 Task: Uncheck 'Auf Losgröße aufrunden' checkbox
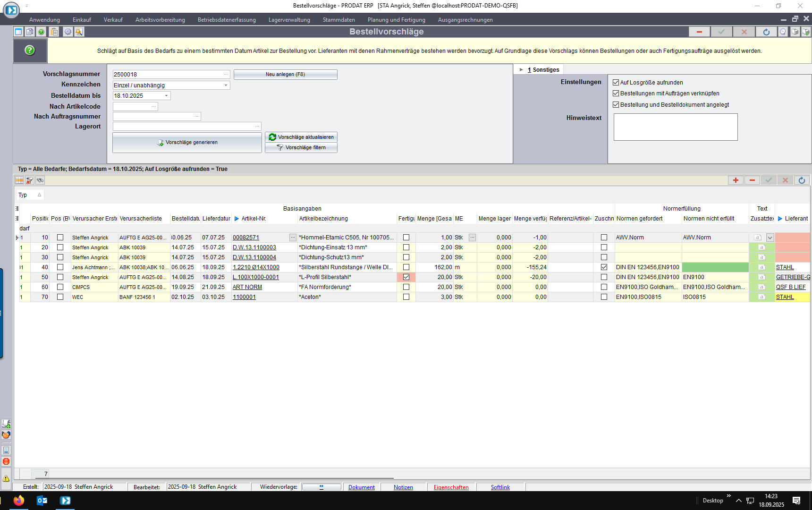tap(616, 83)
